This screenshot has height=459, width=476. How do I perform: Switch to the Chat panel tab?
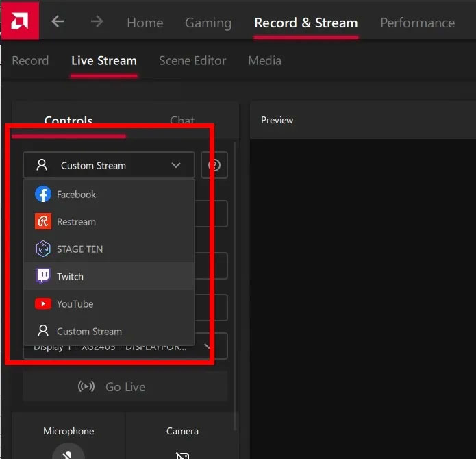point(182,121)
